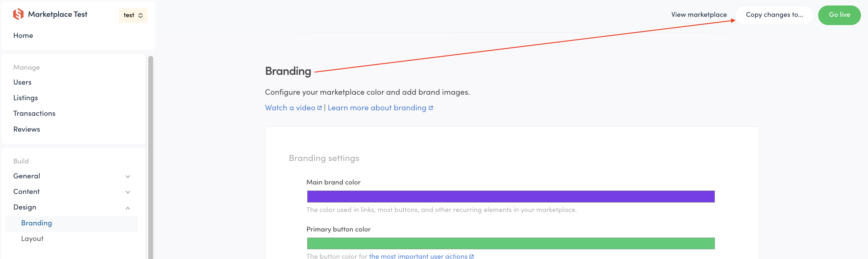The width and height of the screenshot is (868, 259).
Task: Click the Go live button
Action: click(839, 14)
